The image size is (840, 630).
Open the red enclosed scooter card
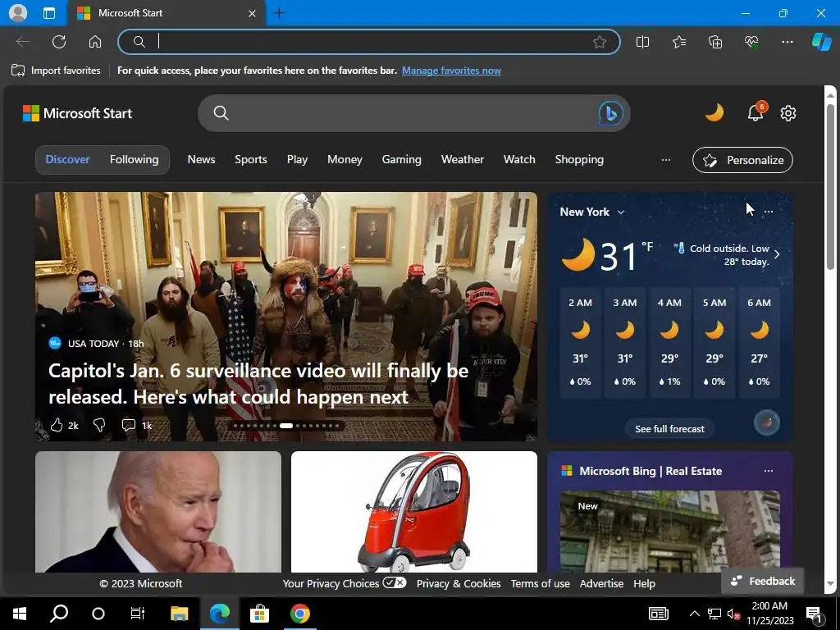tap(413, 512)
